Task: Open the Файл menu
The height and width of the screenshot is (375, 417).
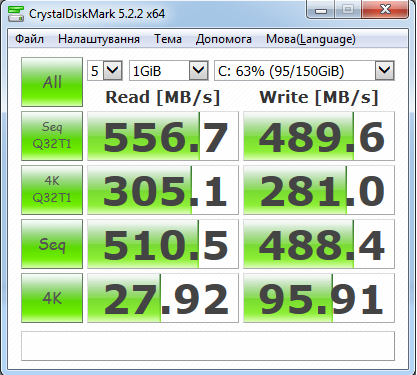Action: tap(29, 39)
